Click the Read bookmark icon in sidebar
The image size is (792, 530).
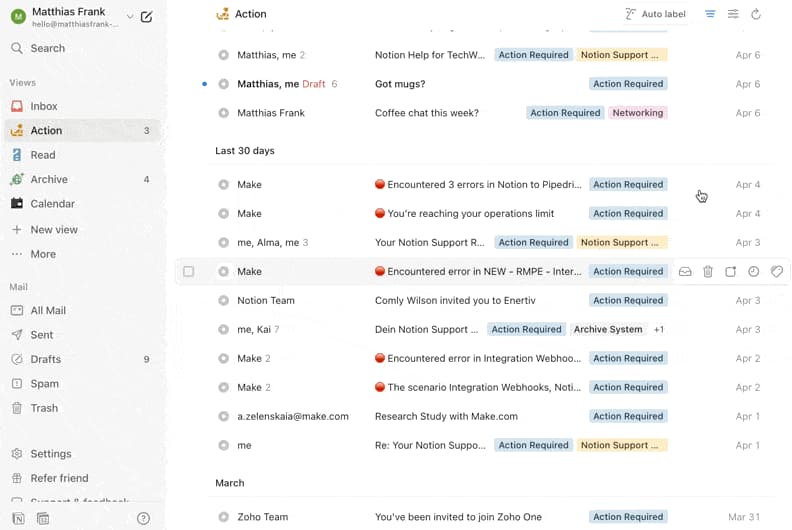click(17, 155)
